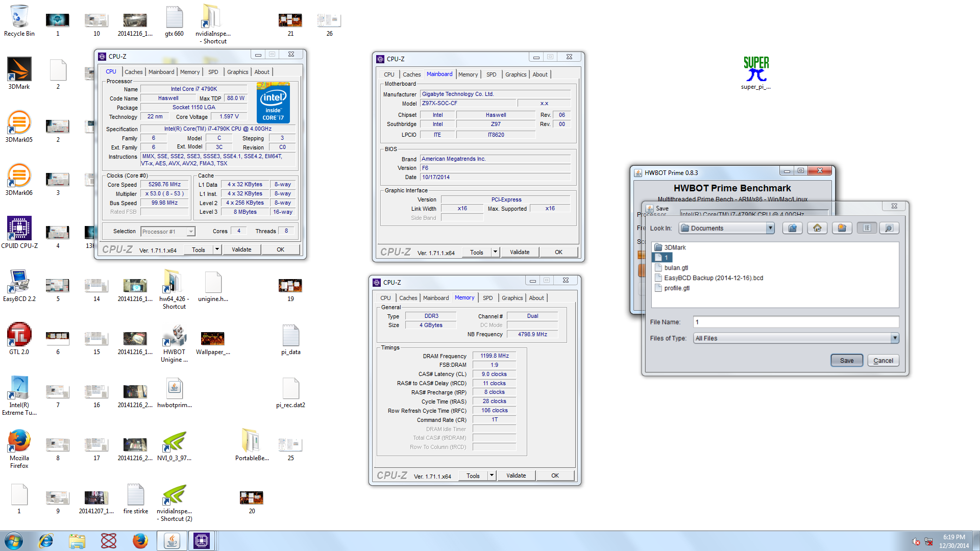Select Wallpaper_ image on desktop
This screenshot has height=551, width=980.
tap(213, 342)
